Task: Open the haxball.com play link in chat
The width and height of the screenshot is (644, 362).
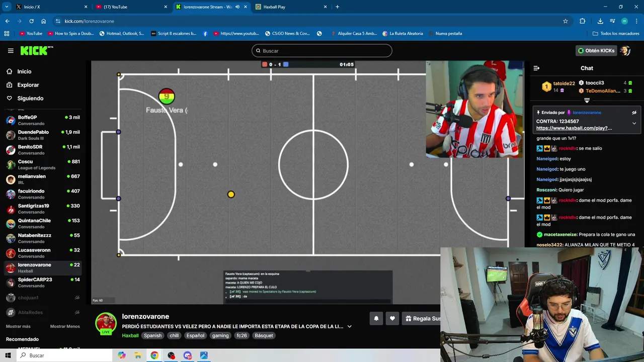Action: [574, 128]
